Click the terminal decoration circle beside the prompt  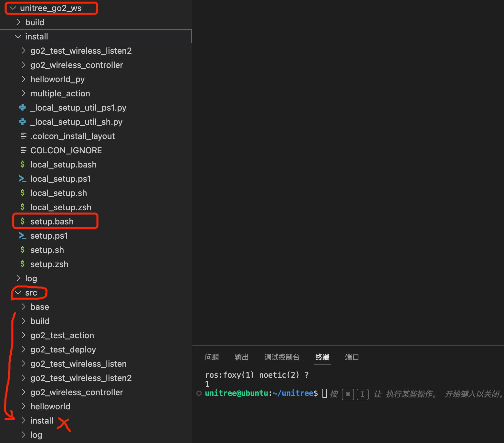pos(199,393)
